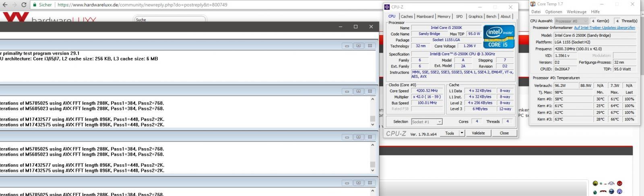Insert the winged angel smiley
The height and width of the screenshot is (196, 644).
pyautogui.click(x=611, y=184)
